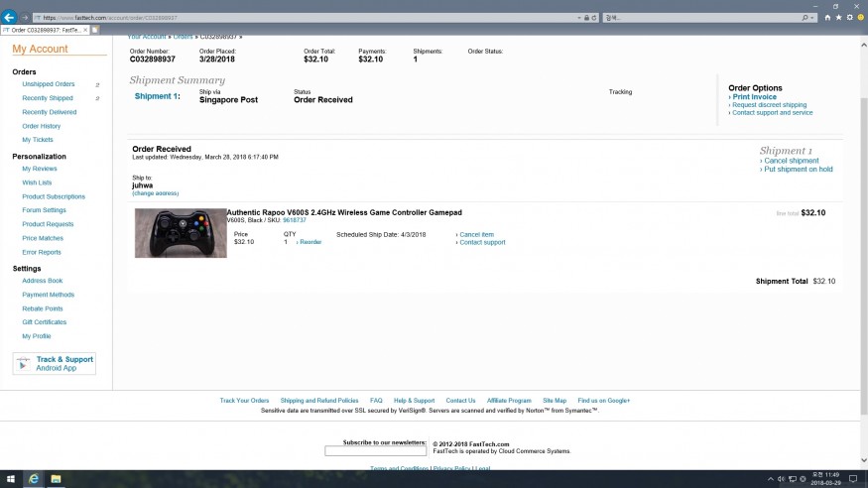This screenshot has width=868, height=488.
Task: Click the Track & Support Android App badge
Action: (55, 363)
